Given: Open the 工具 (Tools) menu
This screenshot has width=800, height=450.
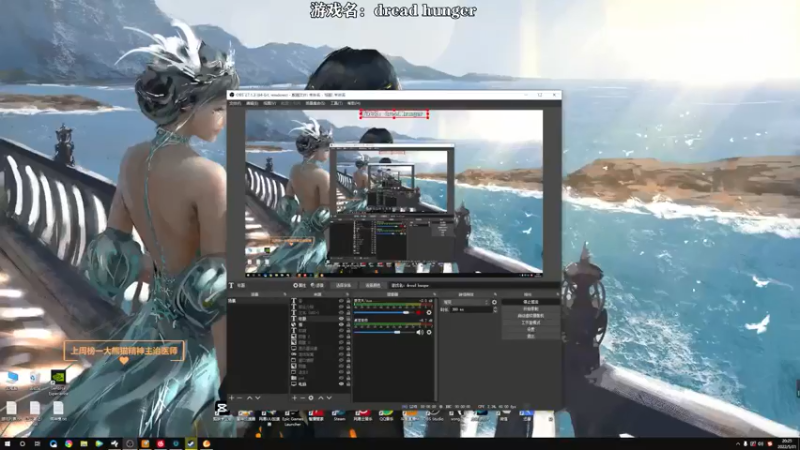Looking at the screenshot, I should click(x=336, y=103).
